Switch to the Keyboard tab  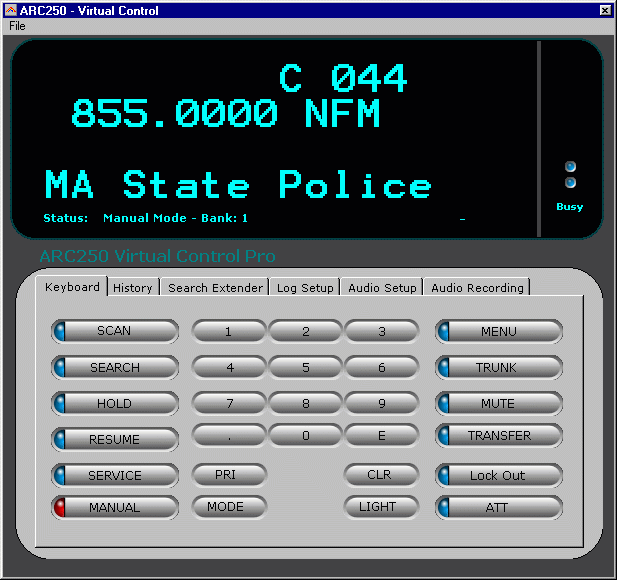click(72, 287)
